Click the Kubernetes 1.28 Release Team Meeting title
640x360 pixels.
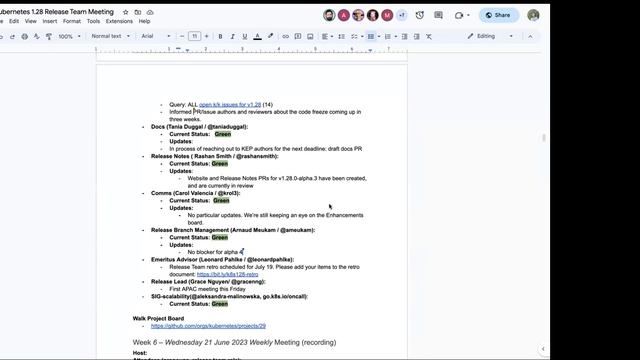click(56, 12)
